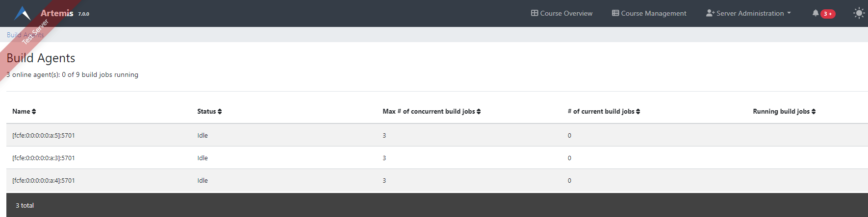Open build agent [fcfe:0:0:0:0:a:5]:5701
The width and height of the screenshot is (868, 217).
44,136
